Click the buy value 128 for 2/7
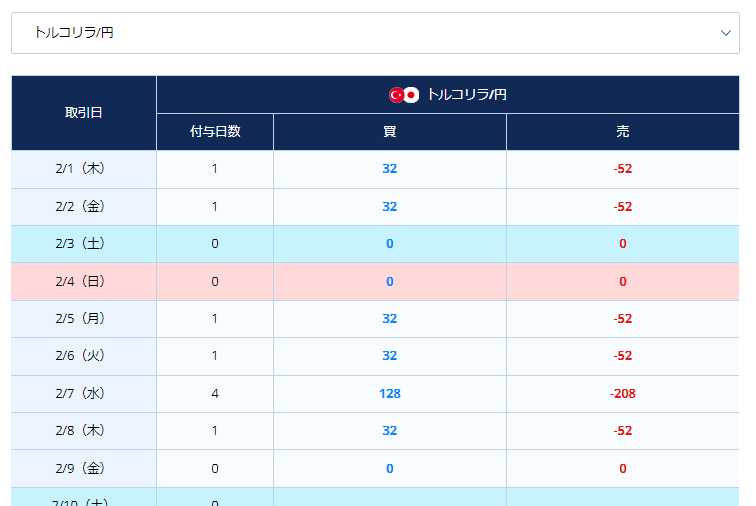756x506 pixels. [390, 394]
